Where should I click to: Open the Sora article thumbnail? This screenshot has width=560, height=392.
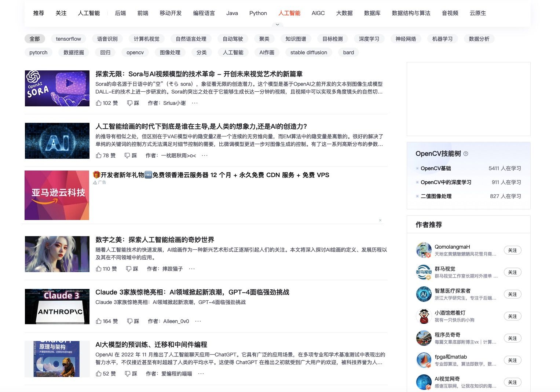57,88
